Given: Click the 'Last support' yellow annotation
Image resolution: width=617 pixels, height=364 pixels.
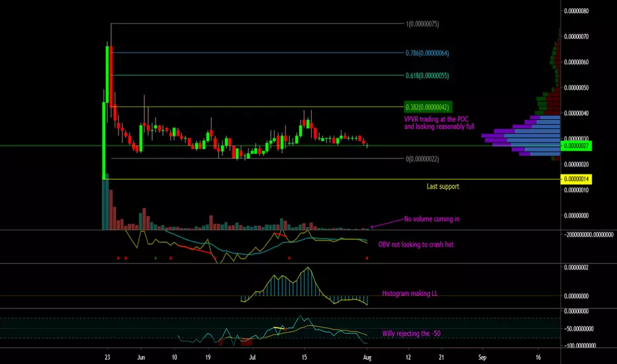Looking at the screenshot, I should pyautogui.click(x=443, y=187).
